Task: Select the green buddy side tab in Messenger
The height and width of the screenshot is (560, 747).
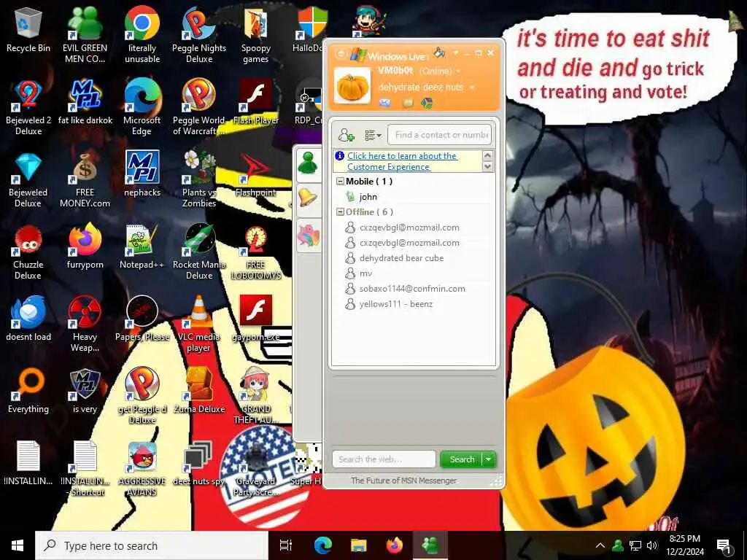Action: click(x=309, y=164)
